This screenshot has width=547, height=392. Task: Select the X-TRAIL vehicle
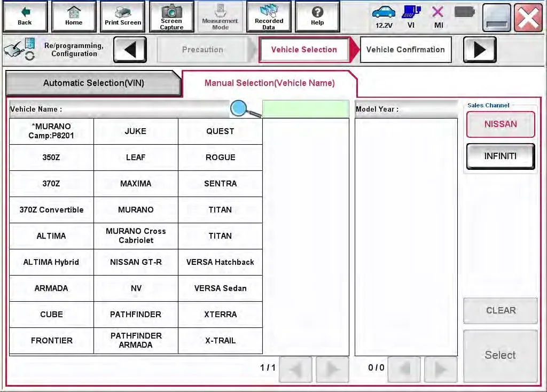tap(220, 340)
